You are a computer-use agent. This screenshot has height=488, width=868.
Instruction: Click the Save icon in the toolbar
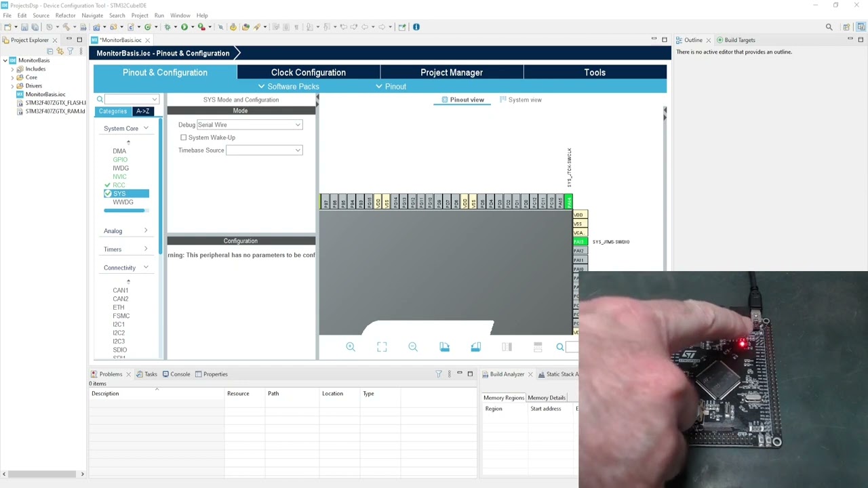24,27
